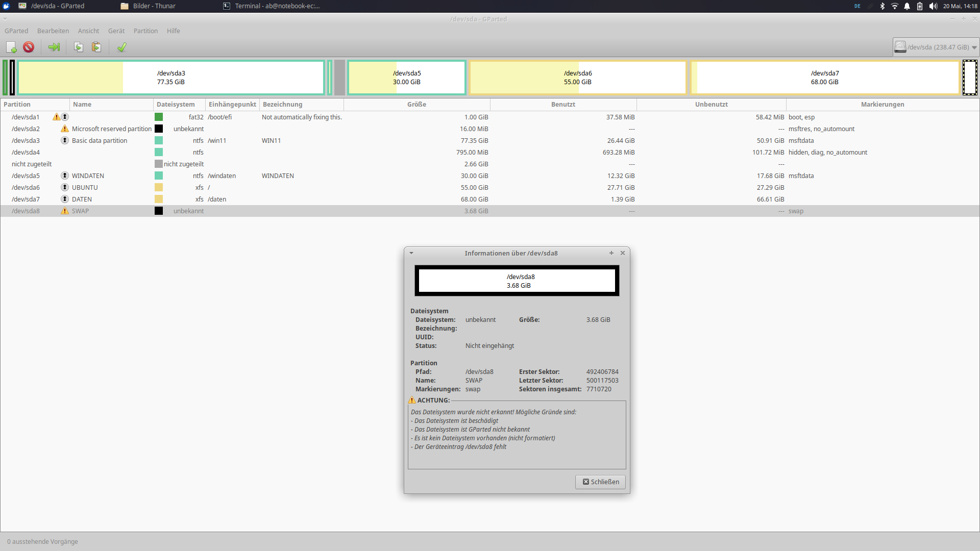Select /dev/sda7 block in disk map
The width and height of the screenshot is (980, 551).
825,78
